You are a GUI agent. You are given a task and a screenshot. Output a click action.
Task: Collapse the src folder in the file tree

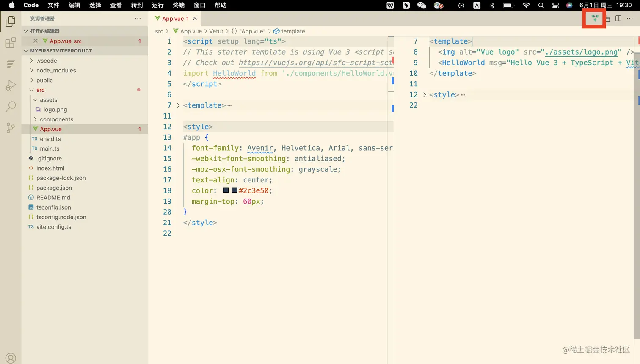[x=32, y=90]
